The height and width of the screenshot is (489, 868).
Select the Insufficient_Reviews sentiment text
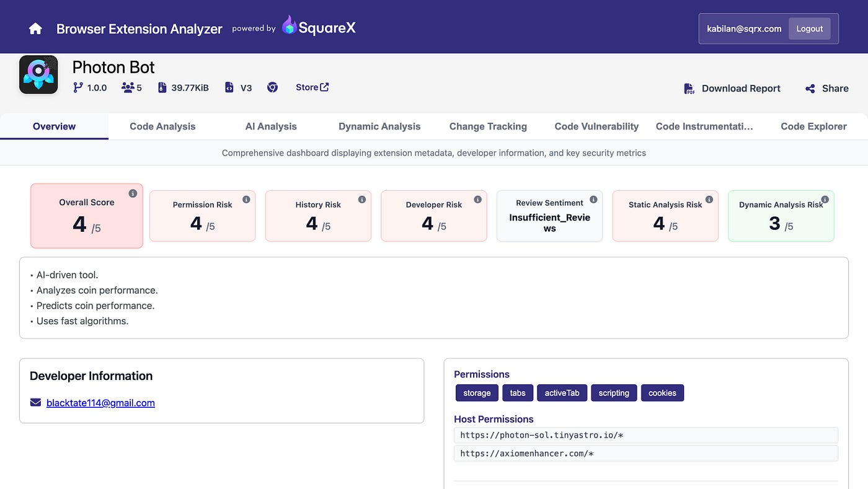(x=549, y=222)
